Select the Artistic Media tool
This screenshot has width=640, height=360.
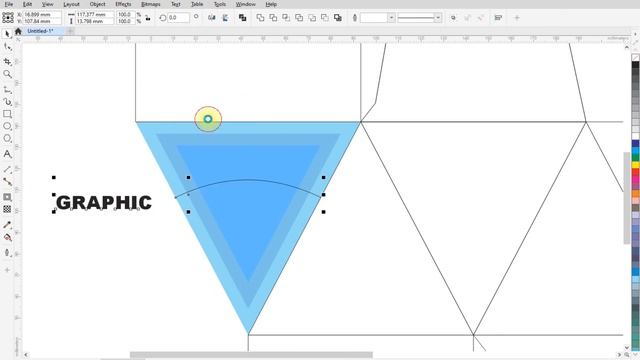[x=7, y=102]
